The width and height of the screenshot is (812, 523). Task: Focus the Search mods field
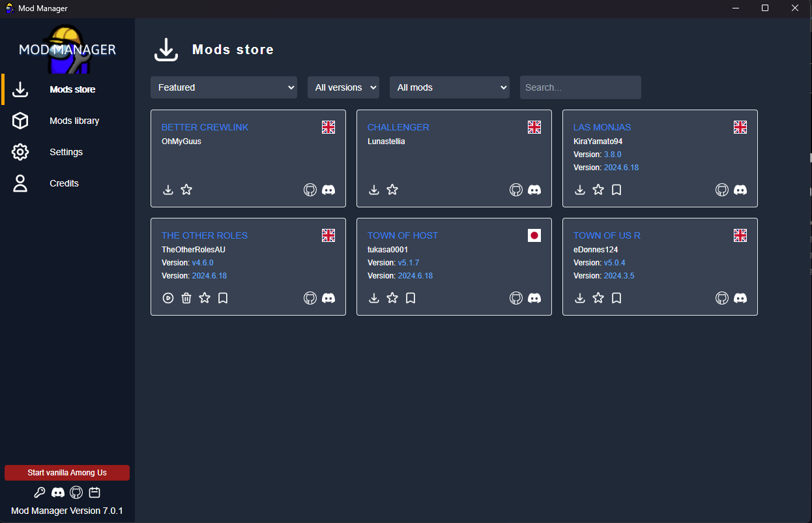point(581,87)
